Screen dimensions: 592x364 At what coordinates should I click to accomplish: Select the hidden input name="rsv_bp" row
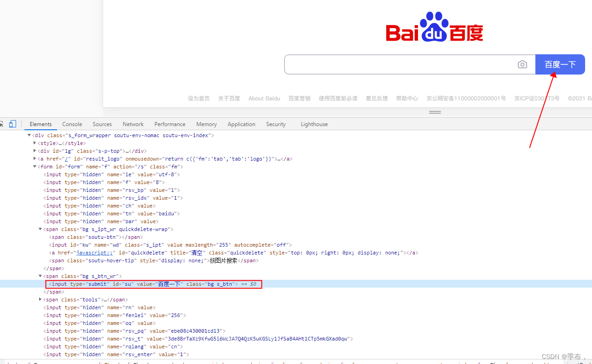[112, 190]
